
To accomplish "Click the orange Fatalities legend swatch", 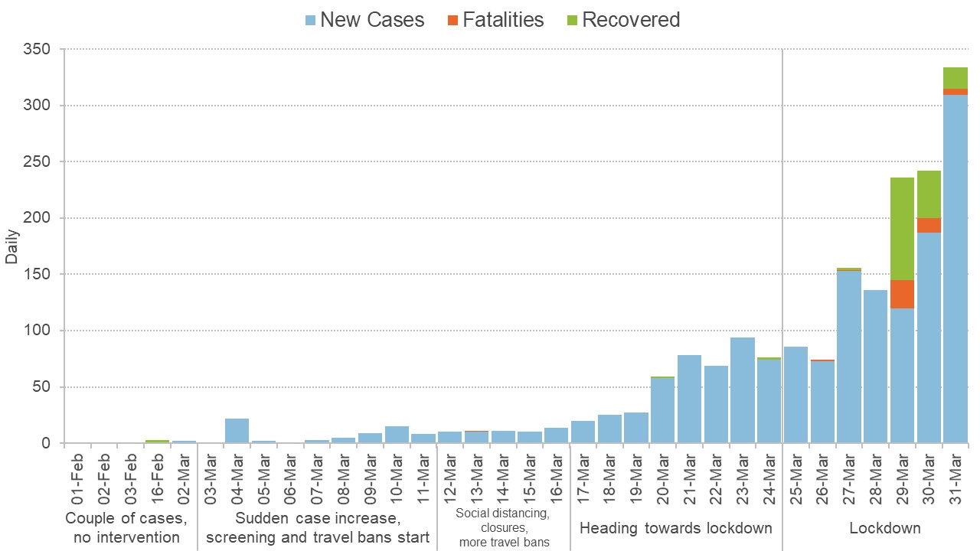I will pos(452,20).
